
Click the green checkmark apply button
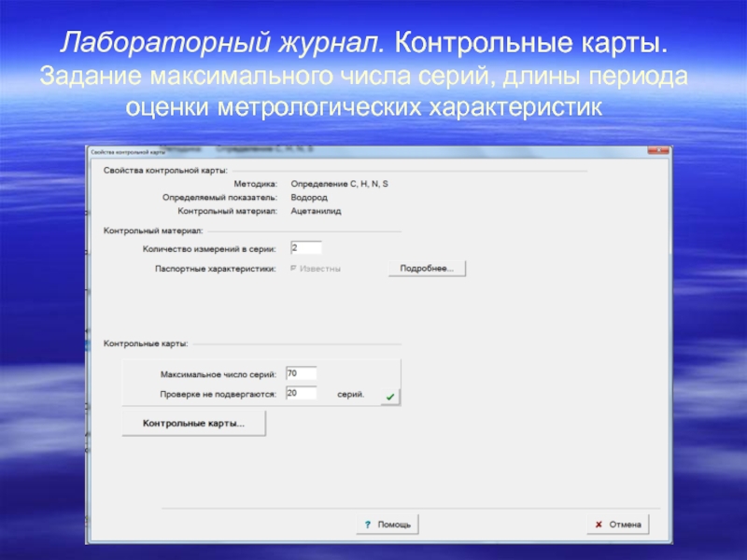[x=390, y=396]
